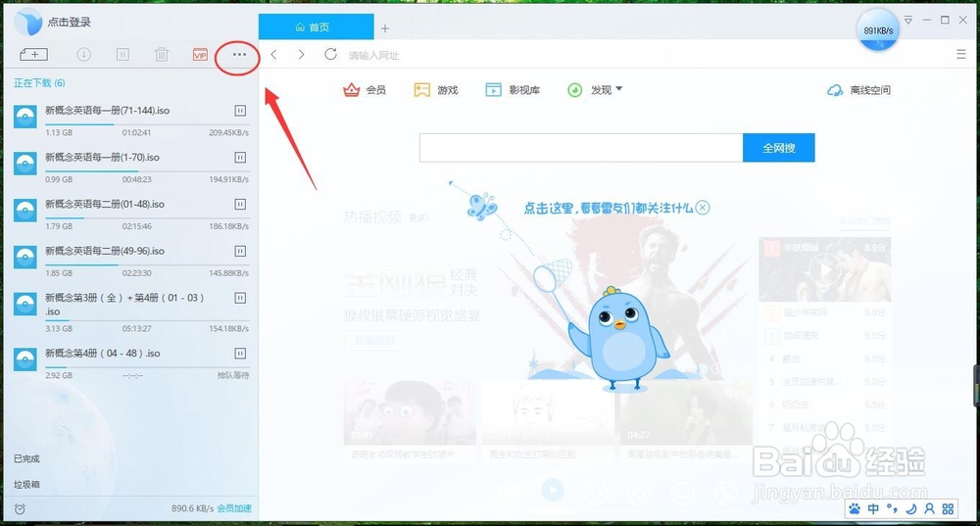The width and height of the screenshot is (980, 526).
Task: Click the paw icon in IME bar
Action: click(855, 509)
